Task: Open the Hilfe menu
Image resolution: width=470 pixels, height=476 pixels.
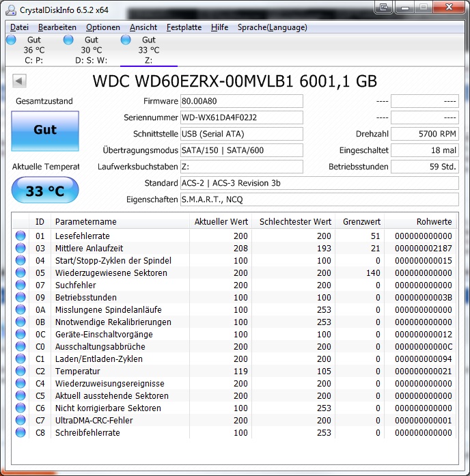Action: pyautogui.click(x=219, y=27)
